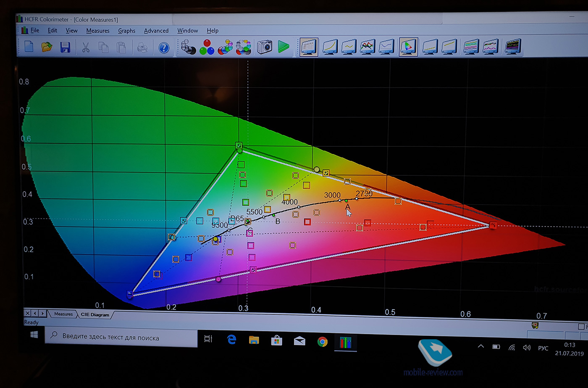Open the Color temperature graph icon
588x388 pixels.
tap(386, 47)
